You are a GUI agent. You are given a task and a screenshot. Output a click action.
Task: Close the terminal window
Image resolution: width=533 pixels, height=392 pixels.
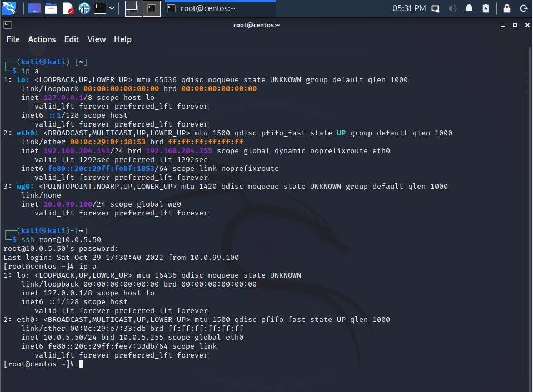(x=527, y=25)
